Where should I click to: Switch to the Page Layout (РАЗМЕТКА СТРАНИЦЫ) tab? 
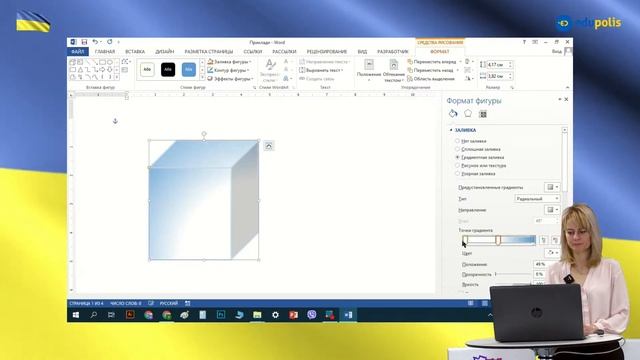tap(209, 52)
